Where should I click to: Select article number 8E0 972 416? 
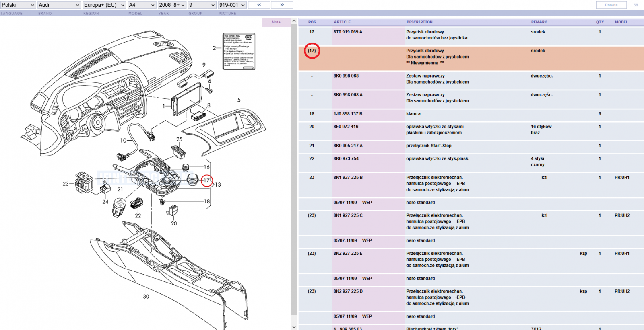346,127
